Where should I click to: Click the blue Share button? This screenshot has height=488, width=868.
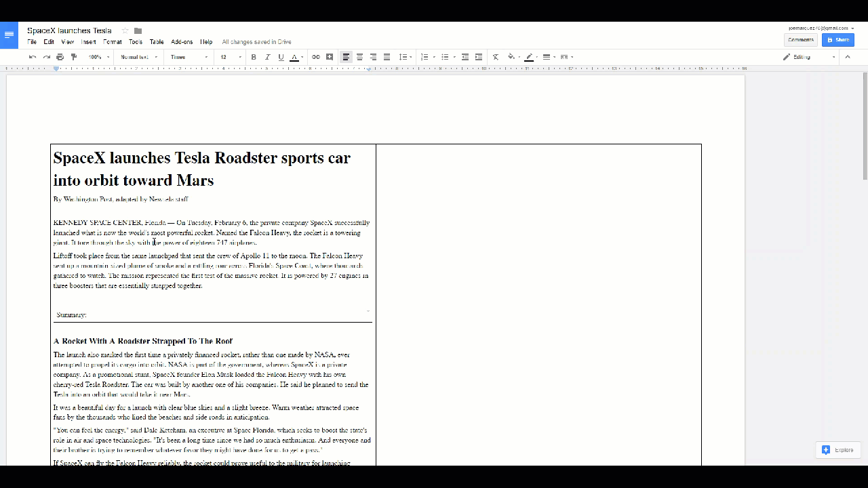point(838,40)
